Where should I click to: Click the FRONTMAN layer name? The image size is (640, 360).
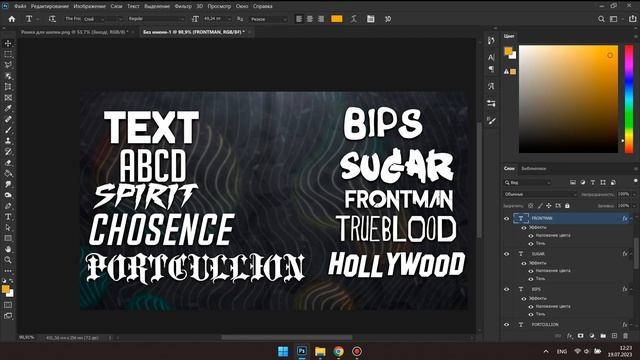[542, 218]
